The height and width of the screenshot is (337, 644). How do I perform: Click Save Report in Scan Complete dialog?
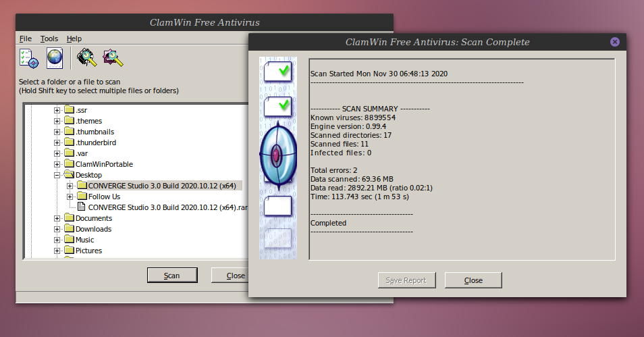[406, 280]
